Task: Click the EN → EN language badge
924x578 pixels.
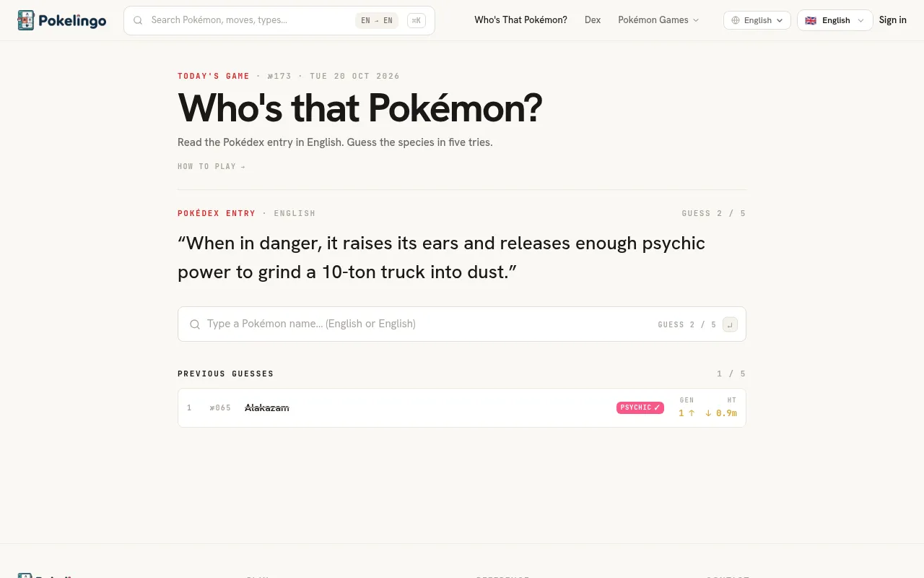Action: tap(377, 20)
